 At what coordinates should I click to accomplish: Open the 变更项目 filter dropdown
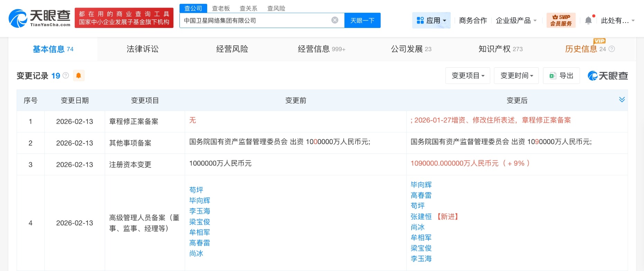pyautogui.click(x=468, y=76)
